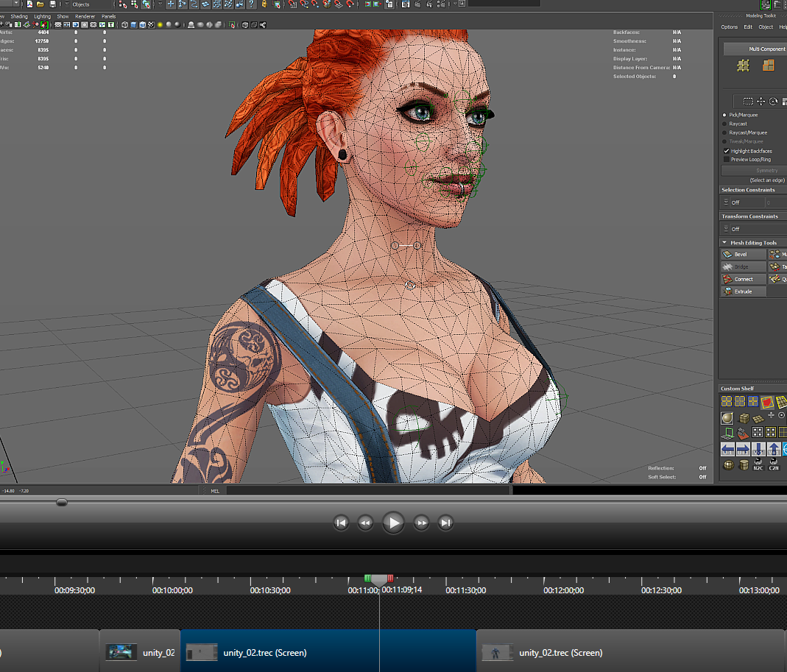This screenshot has width=787, height=672.
Task: Click the MEL command line input field
Action: pos(367,491)
